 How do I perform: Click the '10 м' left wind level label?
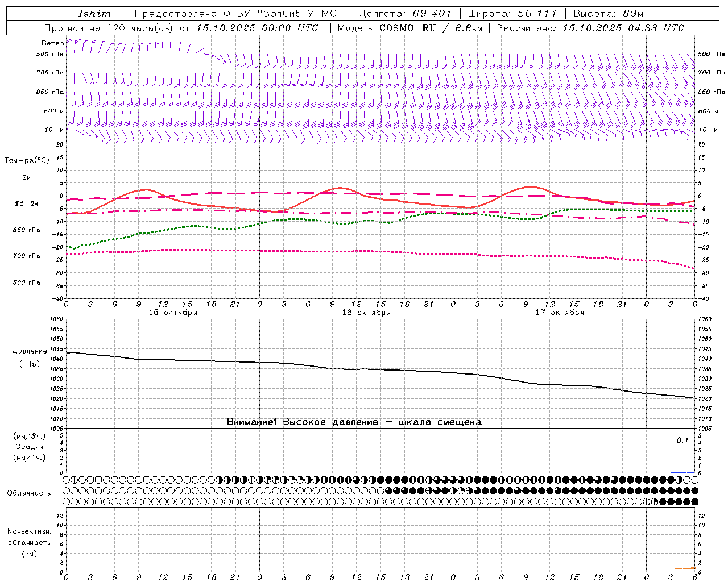pos(55,130)
